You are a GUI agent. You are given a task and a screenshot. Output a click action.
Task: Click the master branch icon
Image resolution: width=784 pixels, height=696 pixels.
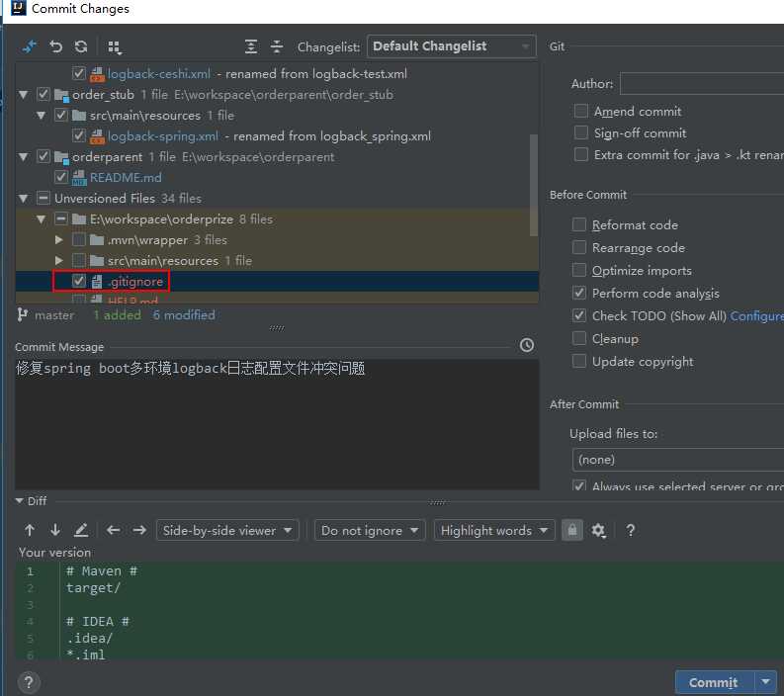[x=22, y=315]
